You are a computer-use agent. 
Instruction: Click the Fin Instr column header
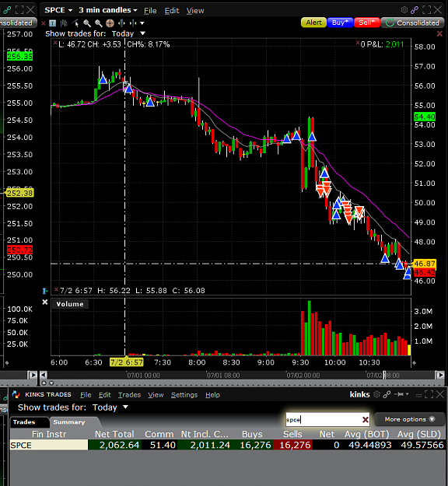click(x=49, y=434)
